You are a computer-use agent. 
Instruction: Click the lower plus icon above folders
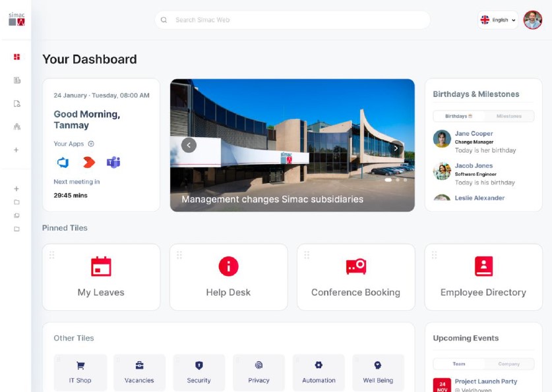pyautogui.click(x=16, y=189)
